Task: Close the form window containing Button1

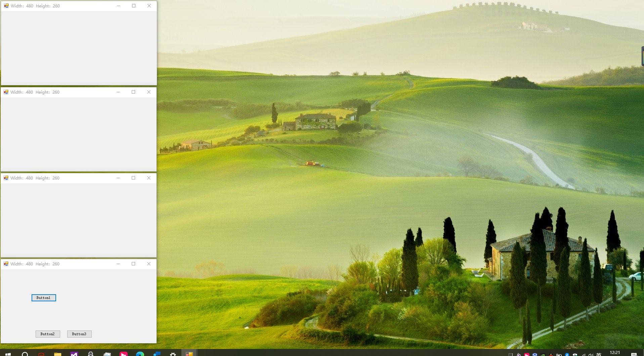Action: (x=149, y=264)
